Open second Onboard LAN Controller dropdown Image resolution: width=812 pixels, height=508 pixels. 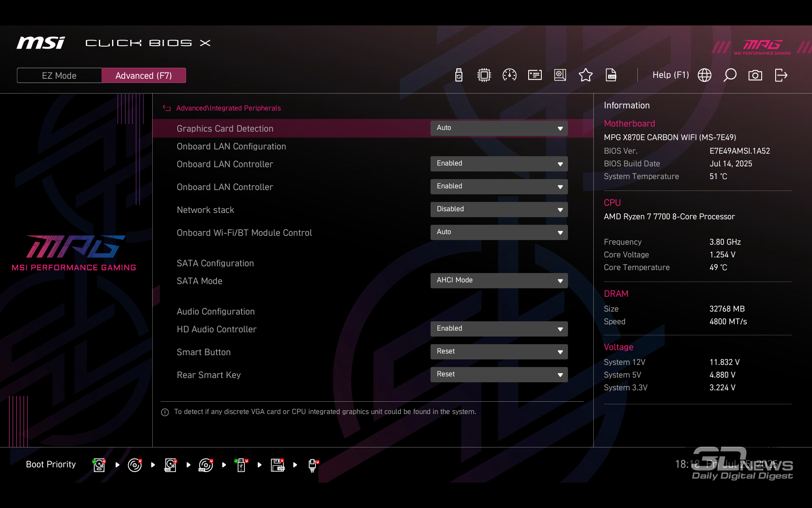tap(499, 187)
